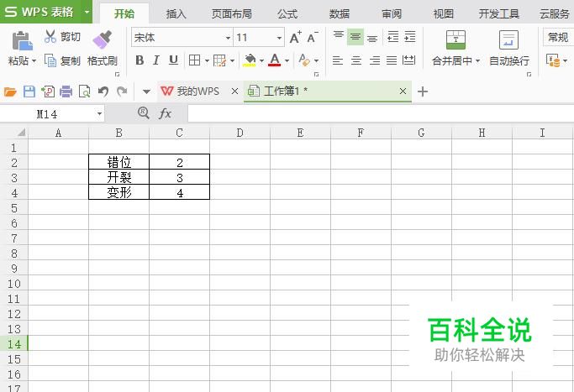Image resolution: width=574 pixels, height=392 pixels.
Task: Increase indent in cell
Action: coord(410,37)
